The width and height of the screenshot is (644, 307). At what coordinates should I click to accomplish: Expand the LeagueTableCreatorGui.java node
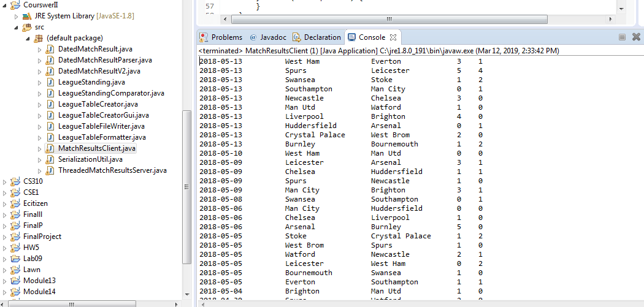tap(39, 115)
